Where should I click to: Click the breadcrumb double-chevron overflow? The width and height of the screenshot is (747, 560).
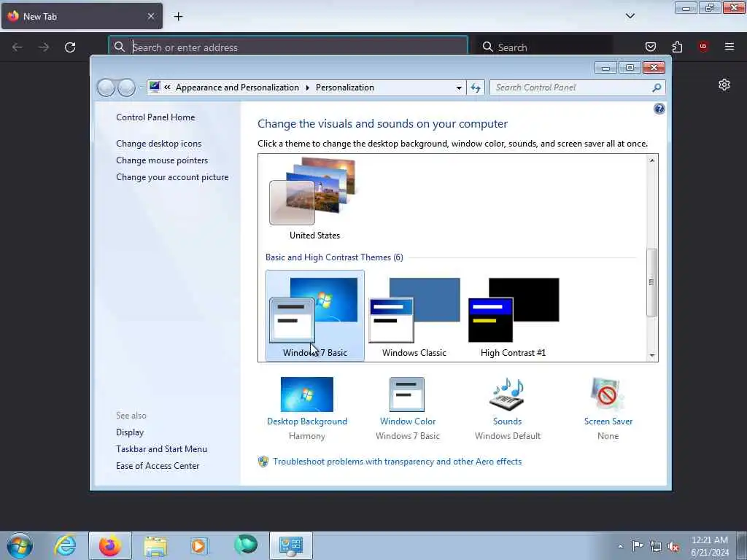click(x=167, y=87)
